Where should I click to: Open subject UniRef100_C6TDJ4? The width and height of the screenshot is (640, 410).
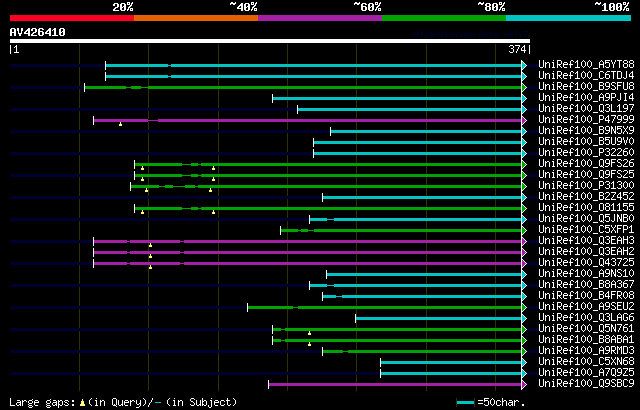click(x=586, y=75)
